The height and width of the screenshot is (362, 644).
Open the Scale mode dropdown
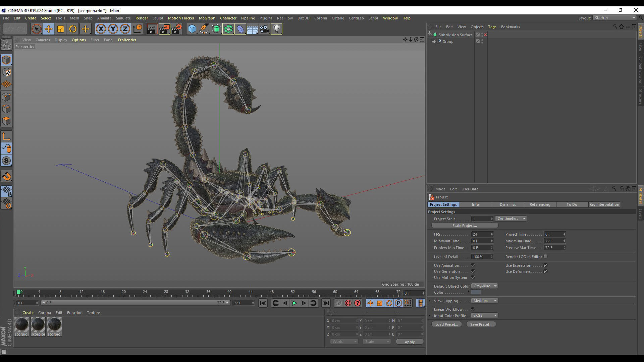pyautogui.click(x=377, y=342)
